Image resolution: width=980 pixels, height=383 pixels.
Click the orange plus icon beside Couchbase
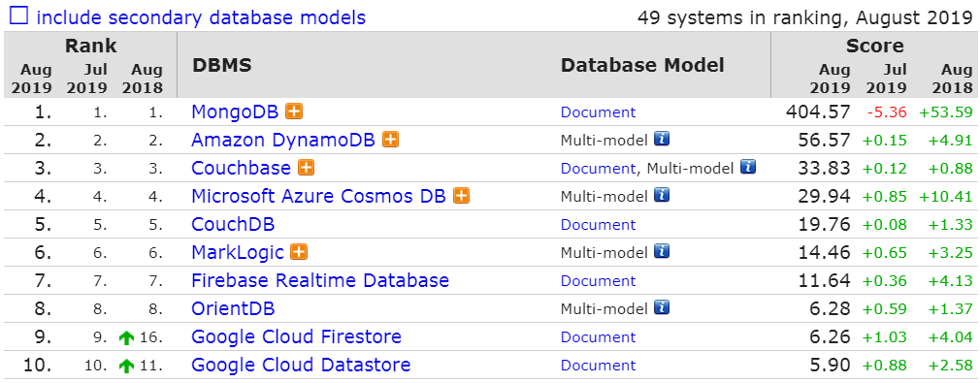tap(306, 168)
